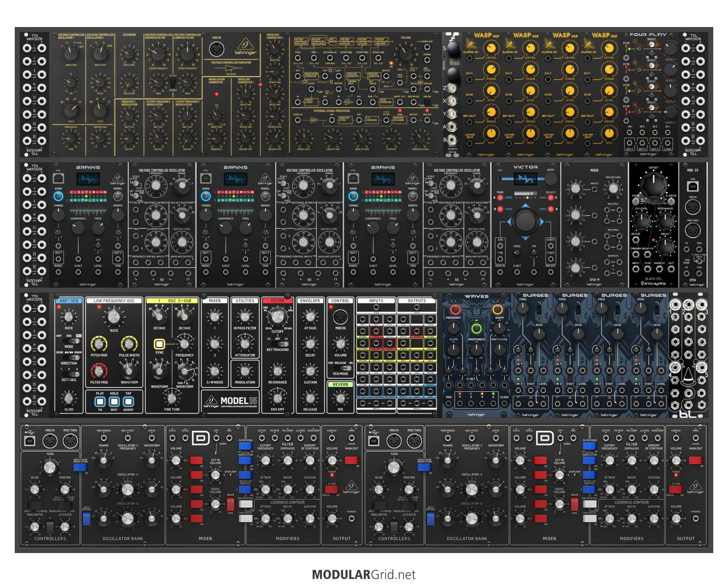
Task: Click the yellow-ringed PITCH MOD knob
Action: 99,344
